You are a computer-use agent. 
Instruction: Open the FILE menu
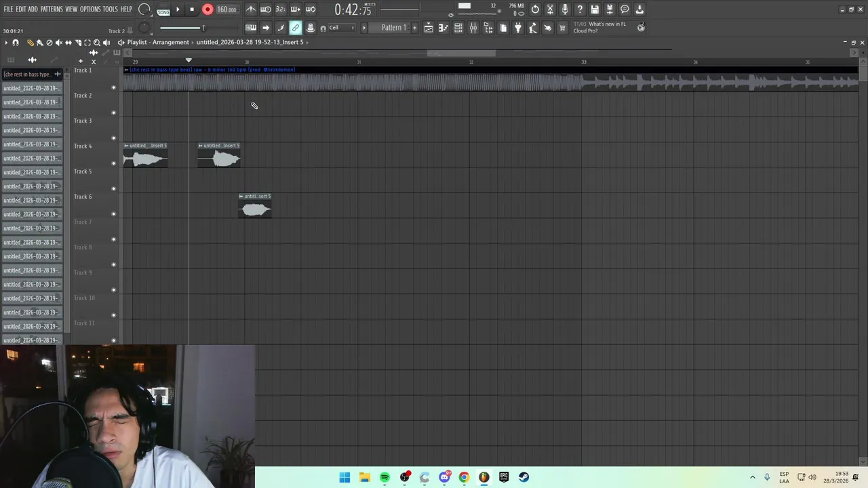pos(8,9)
